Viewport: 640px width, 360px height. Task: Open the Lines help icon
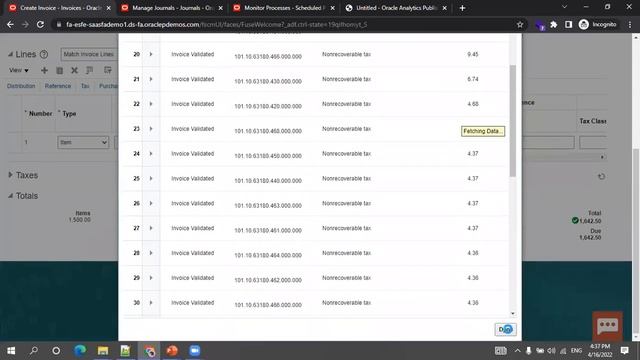(44, 54)
